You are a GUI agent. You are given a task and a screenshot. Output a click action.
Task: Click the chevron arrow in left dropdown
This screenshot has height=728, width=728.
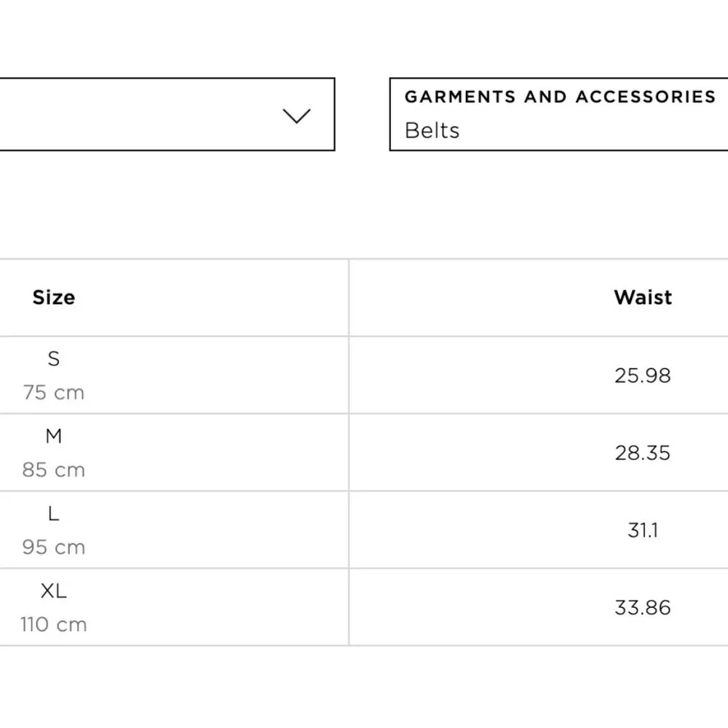click(x=297, y=116)
